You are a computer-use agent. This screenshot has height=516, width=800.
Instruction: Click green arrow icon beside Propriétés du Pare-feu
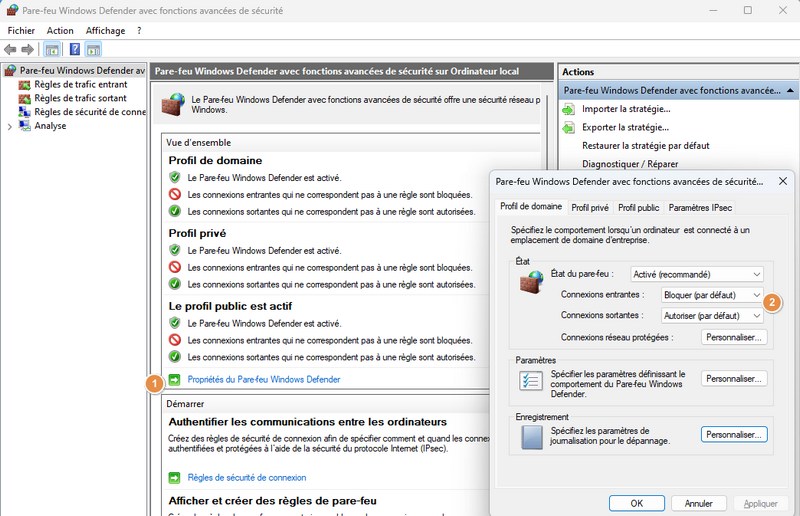coord(174,379)
